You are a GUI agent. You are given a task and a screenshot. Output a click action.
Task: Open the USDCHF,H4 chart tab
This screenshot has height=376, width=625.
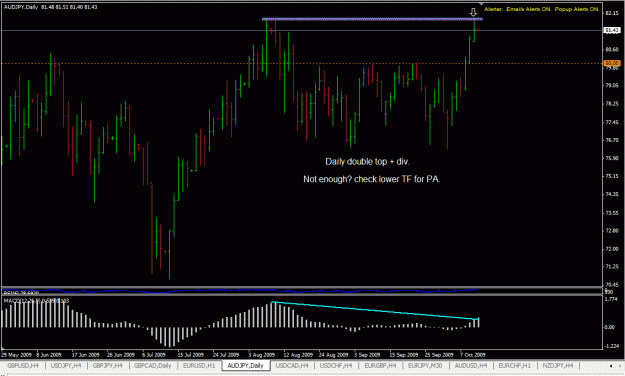336,365
